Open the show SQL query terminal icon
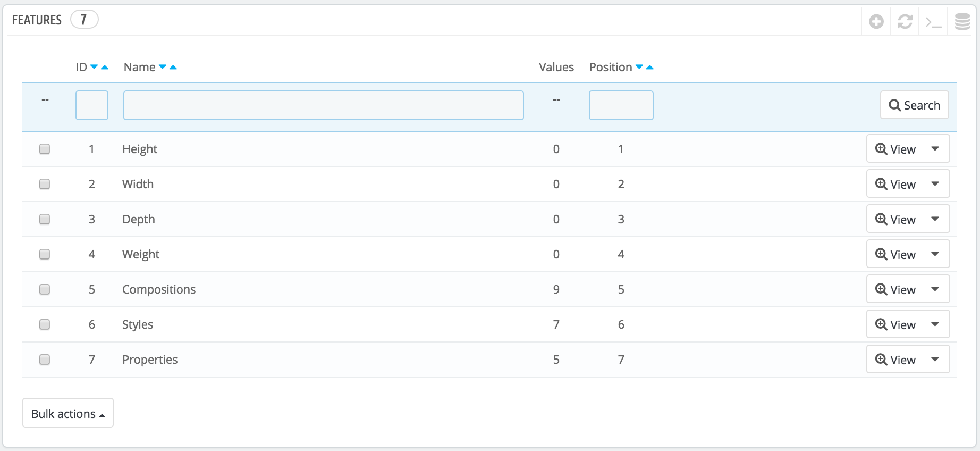Viewport: 980px width, 451px height. [933, 22]
